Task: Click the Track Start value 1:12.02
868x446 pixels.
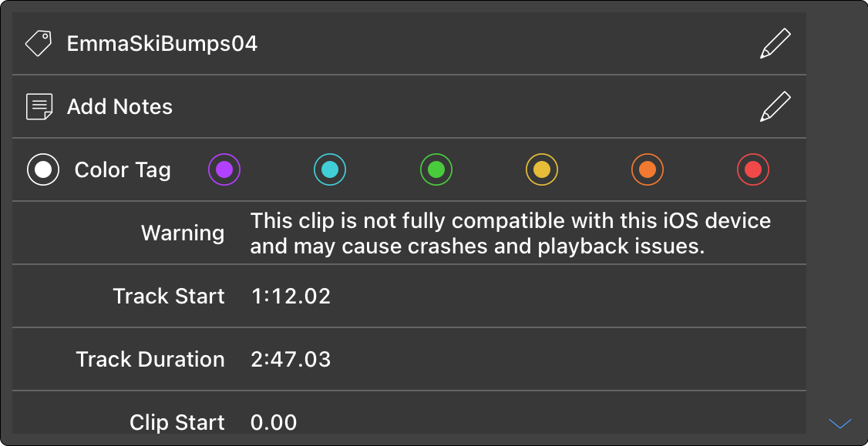Action: click(x=291, y=297)
